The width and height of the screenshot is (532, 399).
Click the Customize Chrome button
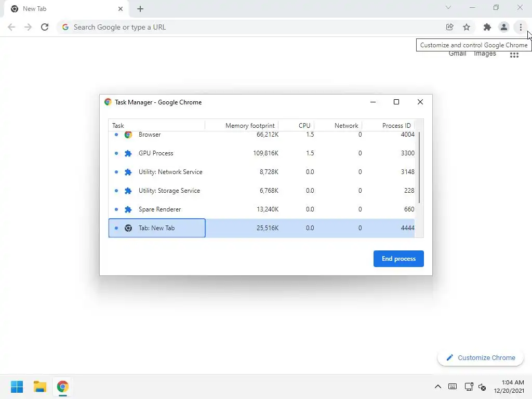(481, 357)
